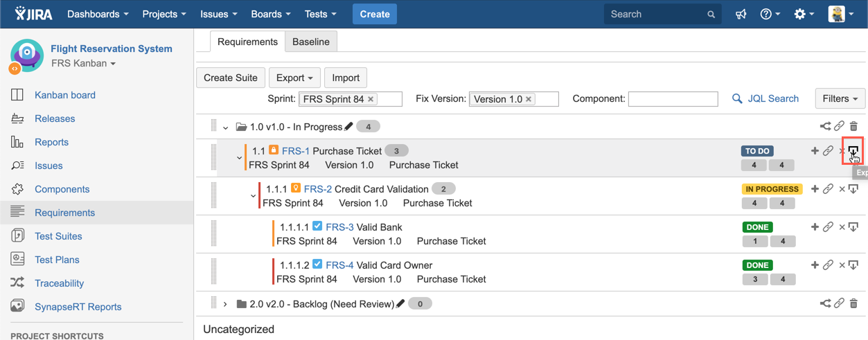Expand the 2.0 v2.0 - Backlog suite
Viewport: 868px width, 340px height.
225,304
